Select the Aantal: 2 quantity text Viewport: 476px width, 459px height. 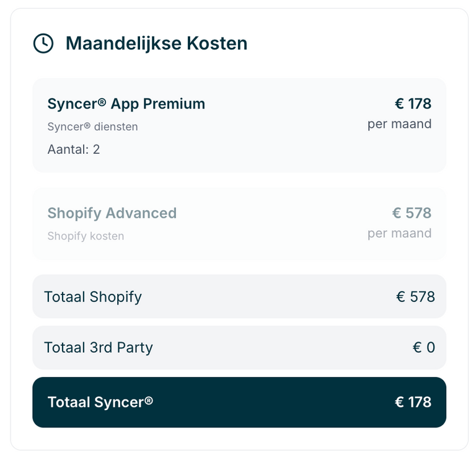click(74, 149)
